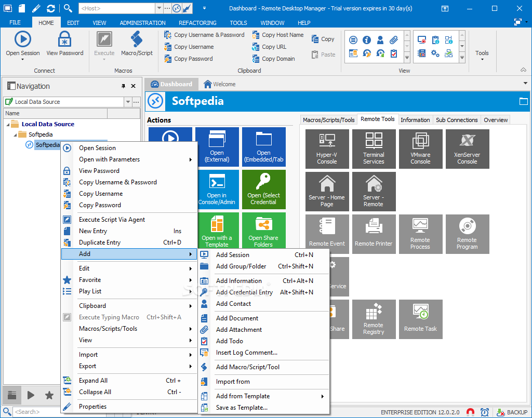Open the dashboard tab list dropdown arrow
532x418 pixels.
point(525,84)
